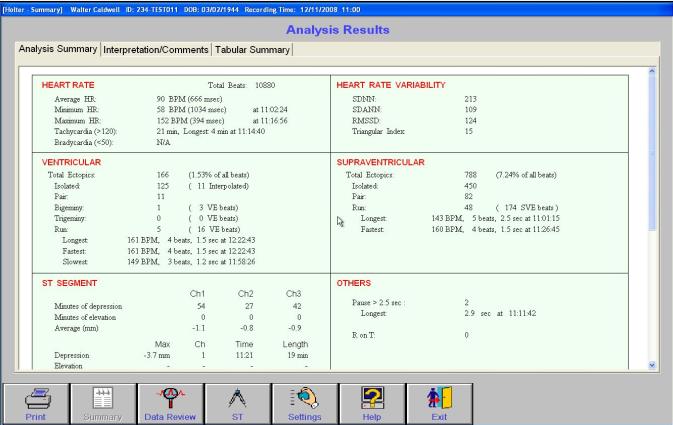Image resolution: width=673 pixels, height=425 pixels.
Task: Click Supraventricular Pair value 82
Action: [x=468, y=197]
